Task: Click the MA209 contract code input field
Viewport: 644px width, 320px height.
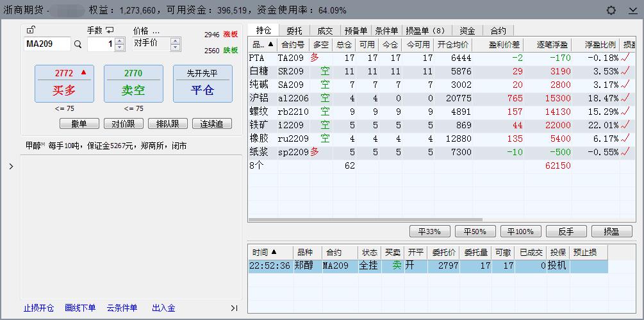Action: tap(47, 44)
